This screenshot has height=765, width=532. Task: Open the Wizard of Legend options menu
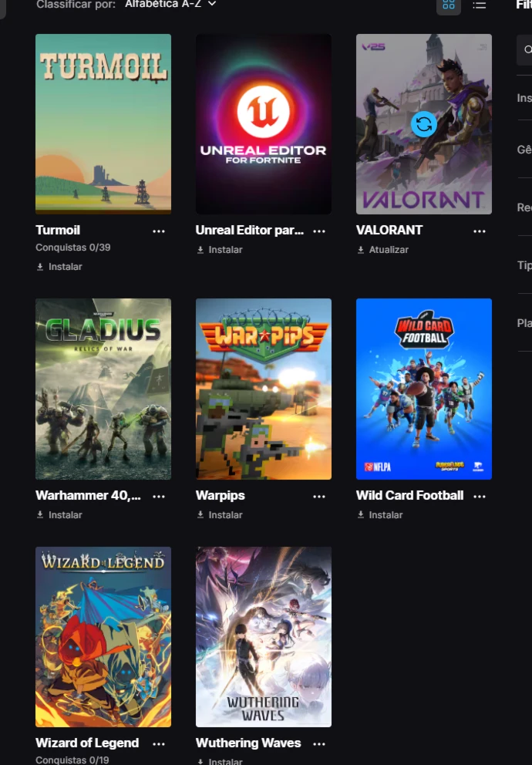pyautogui.click(x=159, y=744)
